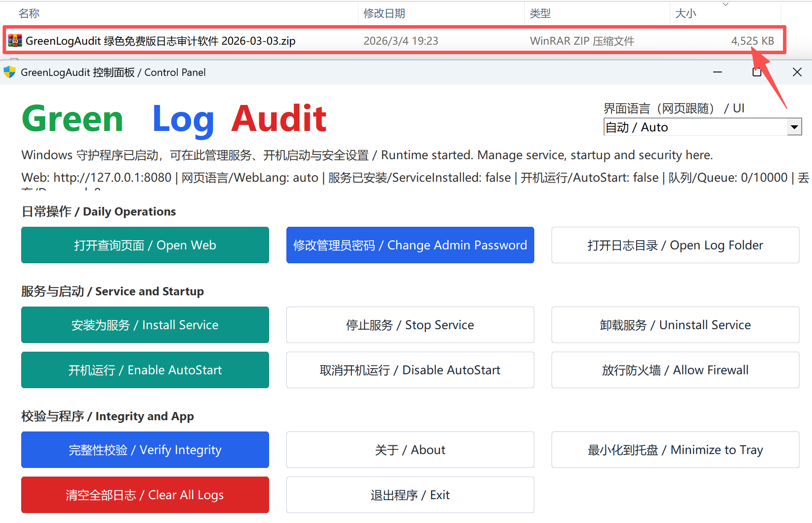This screenshot has width=812, height=523.
Task: Click the WinRAR archive icon on the zip file
Action: (16, 40)
